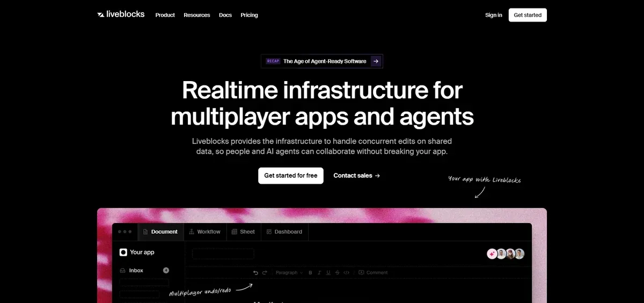Click the last user avatar on right
The image size is (644, 303).
click(519, 254)
